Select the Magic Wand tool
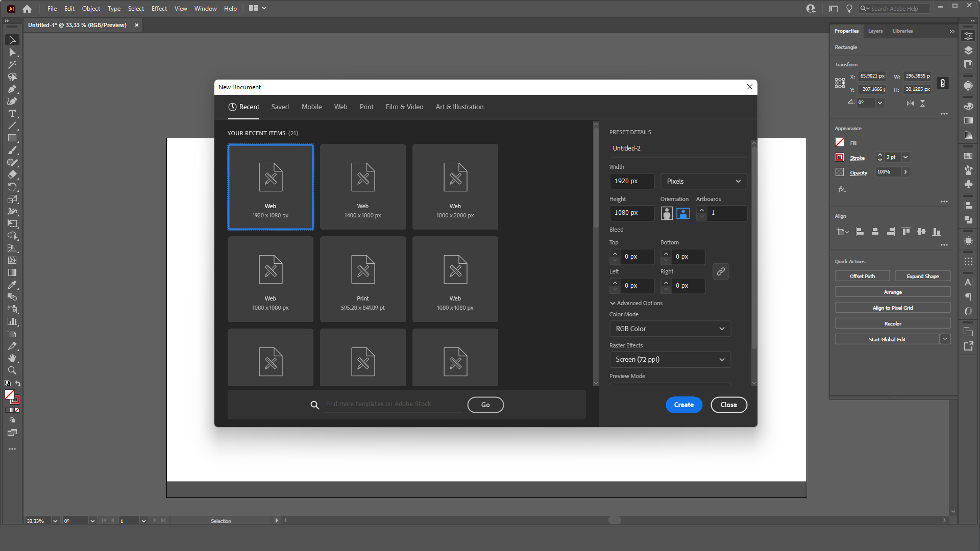The image size is (980, 551). click(12, 65)
